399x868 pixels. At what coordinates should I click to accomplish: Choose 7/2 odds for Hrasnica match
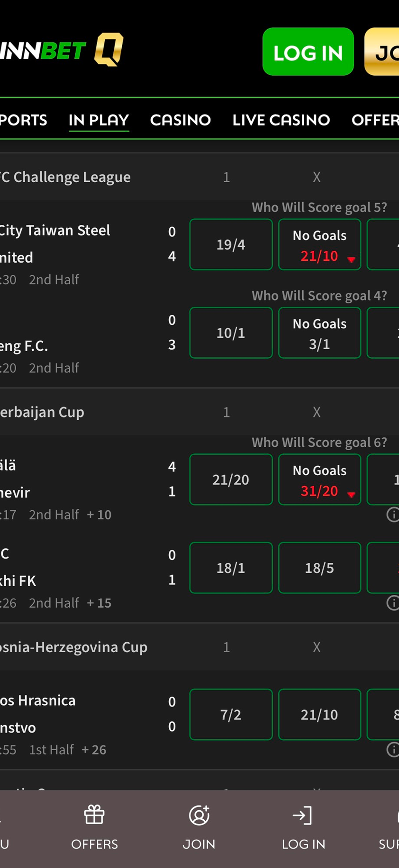pos(231,714)
